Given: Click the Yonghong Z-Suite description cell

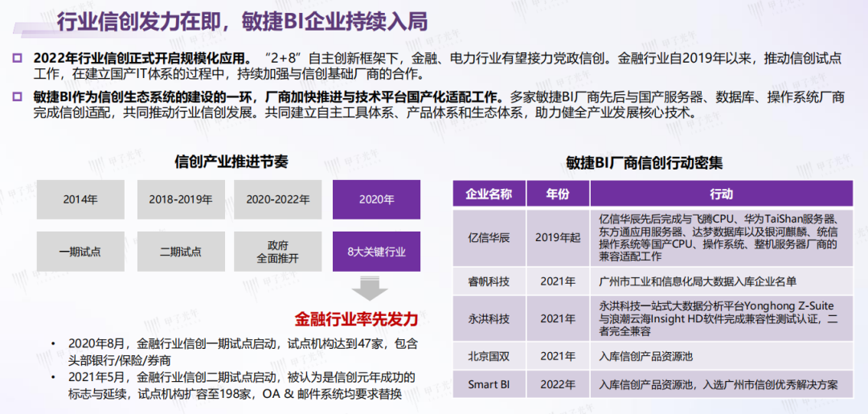Looking at the screenshot, I should tap(721, 319).
